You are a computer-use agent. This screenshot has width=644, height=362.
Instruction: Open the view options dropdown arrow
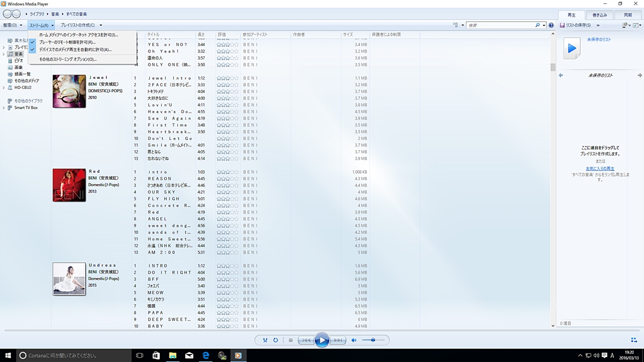(x=463, y=25)
